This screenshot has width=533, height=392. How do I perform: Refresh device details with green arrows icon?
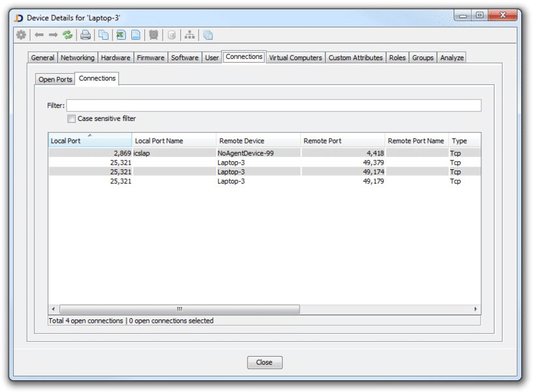(68, 35)
